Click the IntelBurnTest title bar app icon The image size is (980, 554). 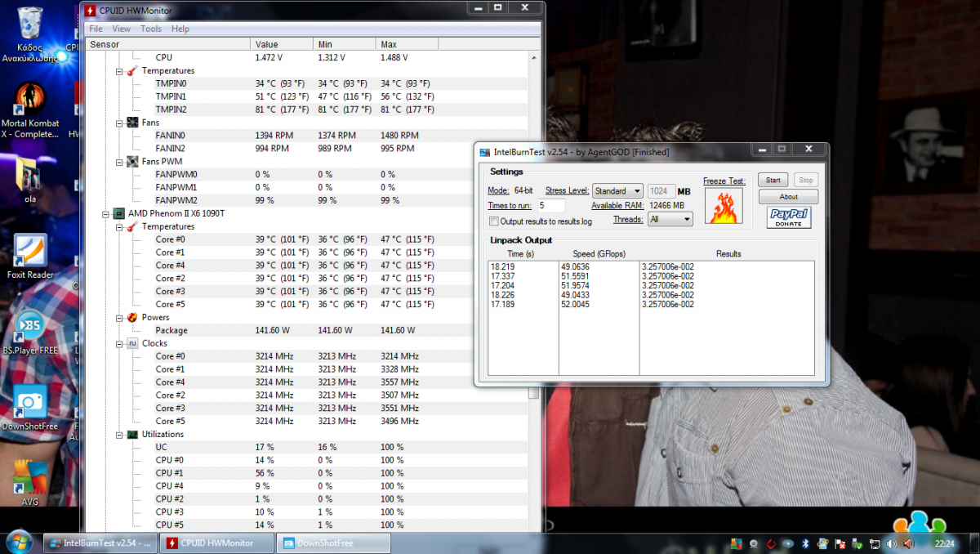(485, 152)
